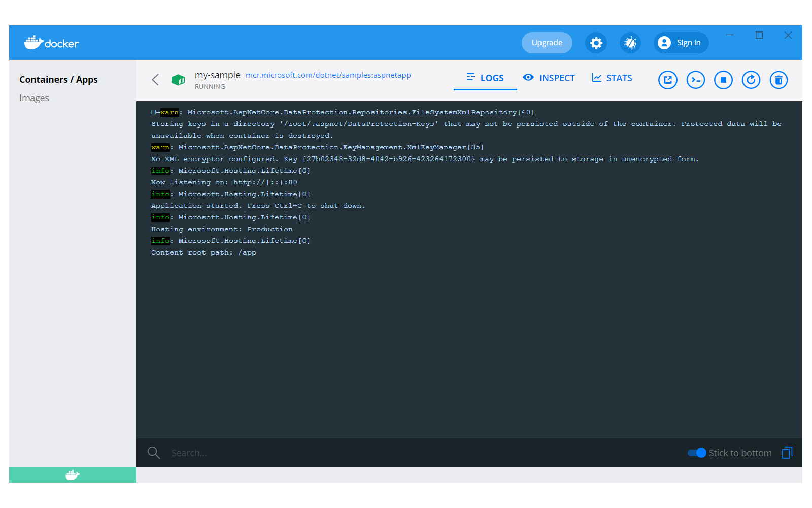
Task: Open Docker settings gear icon
Action: 596,43
